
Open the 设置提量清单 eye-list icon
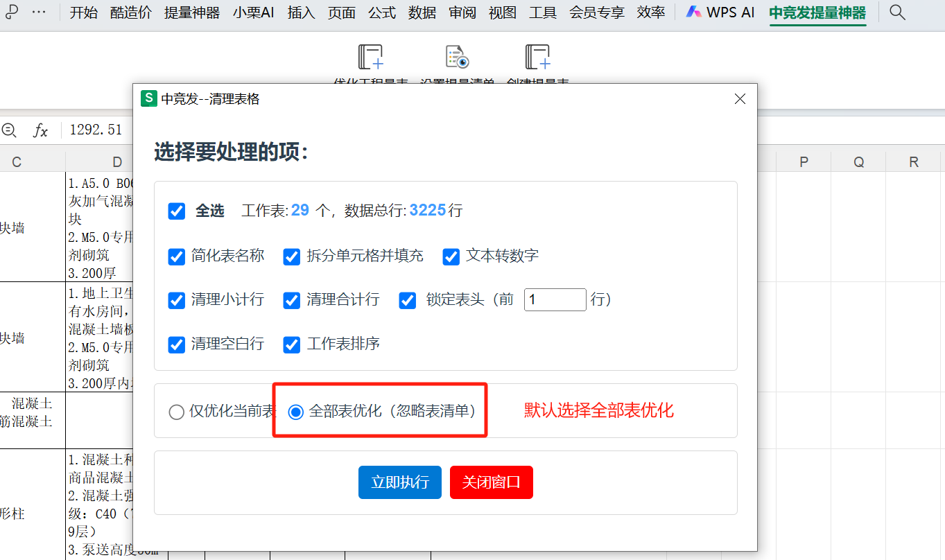tap(457, 57)
